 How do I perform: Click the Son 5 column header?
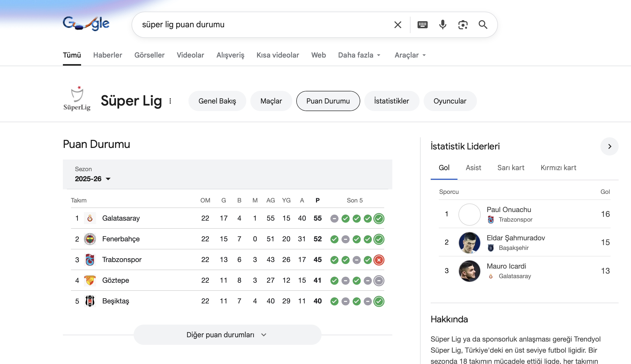click(x=355, y=200)
